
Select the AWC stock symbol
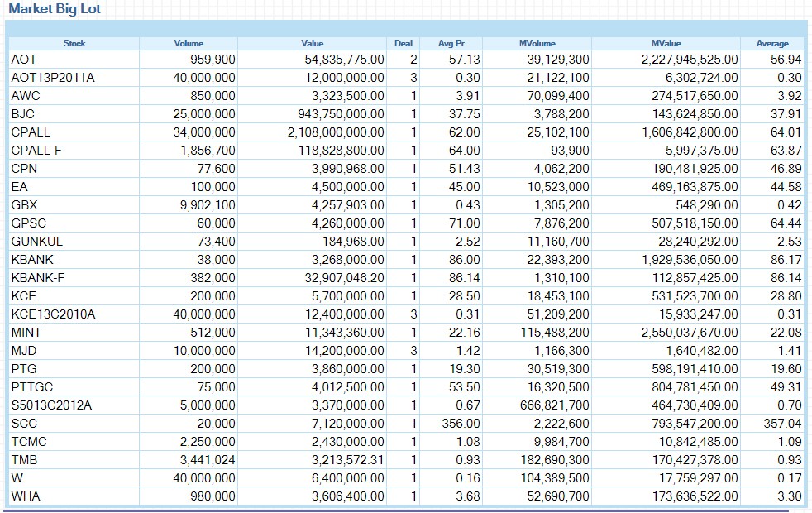coord(26,96)
